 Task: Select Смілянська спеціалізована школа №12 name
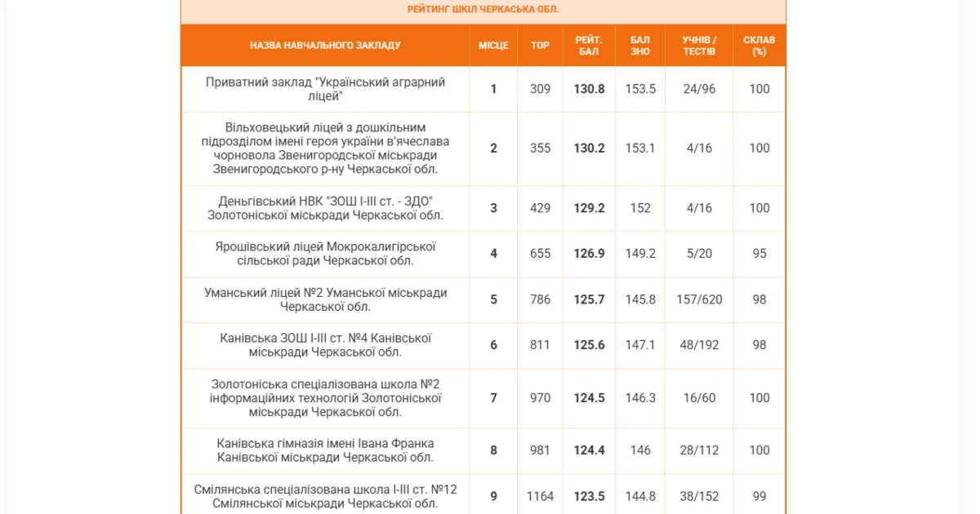[x=325, y=496]
